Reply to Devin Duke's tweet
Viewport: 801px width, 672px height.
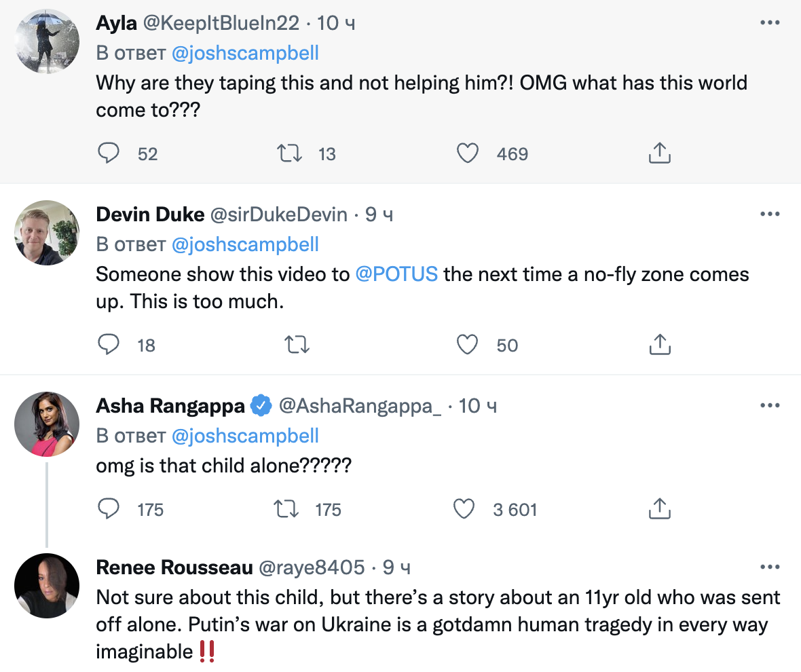(x=109, y=345)
